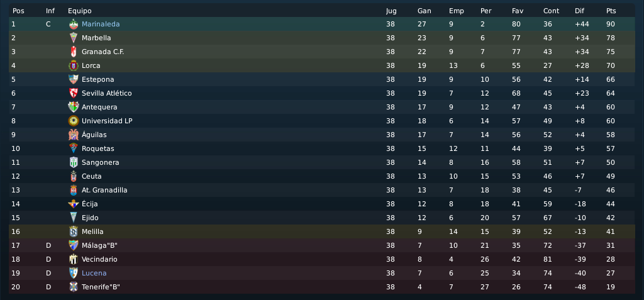Sort standings by Dif column header
Screen dimensions: 644x300
579,11
